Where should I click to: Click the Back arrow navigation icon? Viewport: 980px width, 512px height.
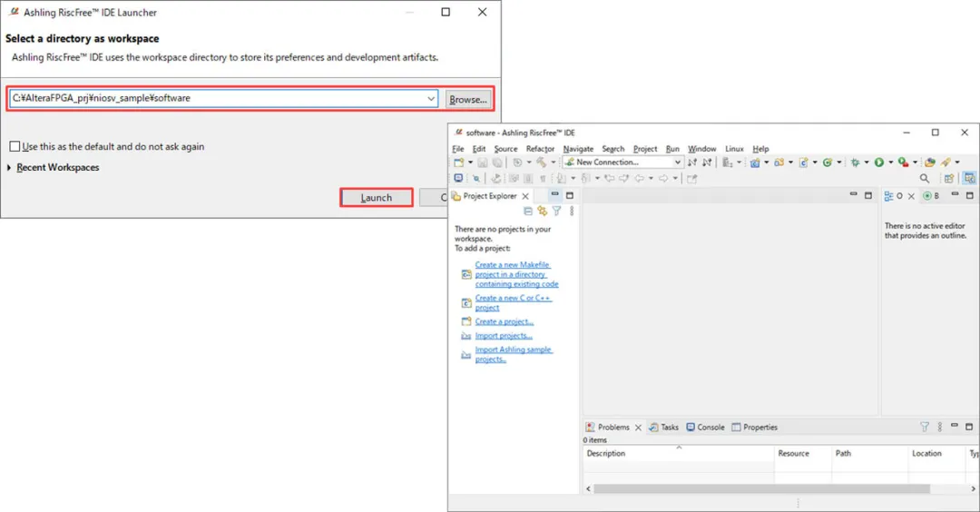pyautogui.click(x=639, y=179)
